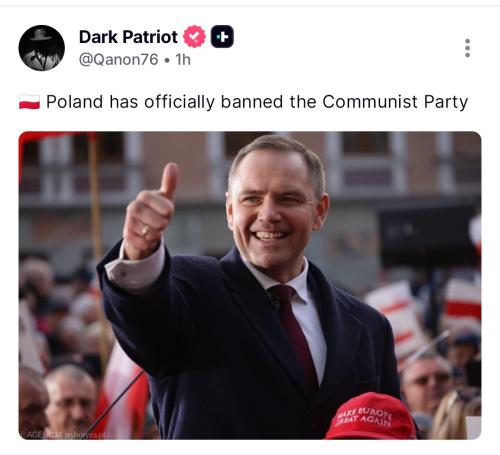This screenshot has width=500, height=455.
Task: Click the Polish flag emoji in the post
Action: (x=29, y=102)
